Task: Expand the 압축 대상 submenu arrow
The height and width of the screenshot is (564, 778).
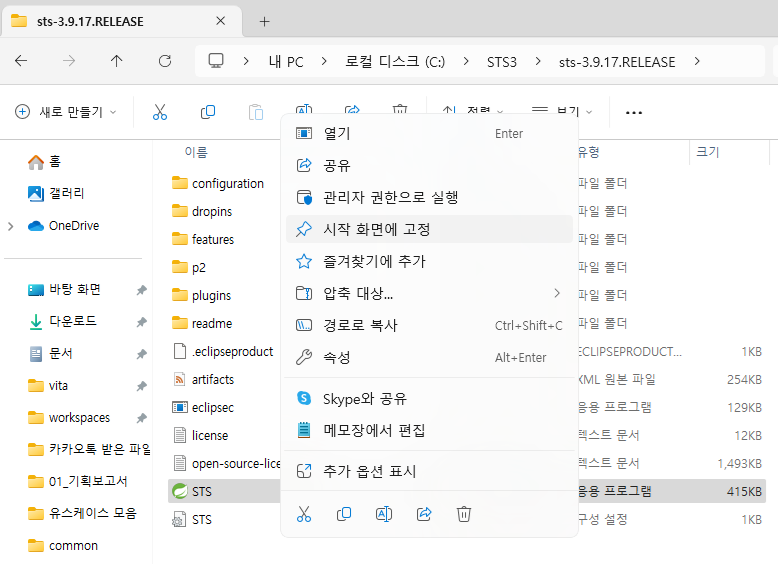Action: point(557,293)
